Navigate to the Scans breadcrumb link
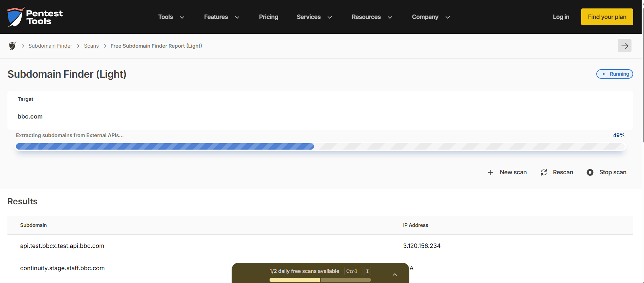 click(91, 46)
